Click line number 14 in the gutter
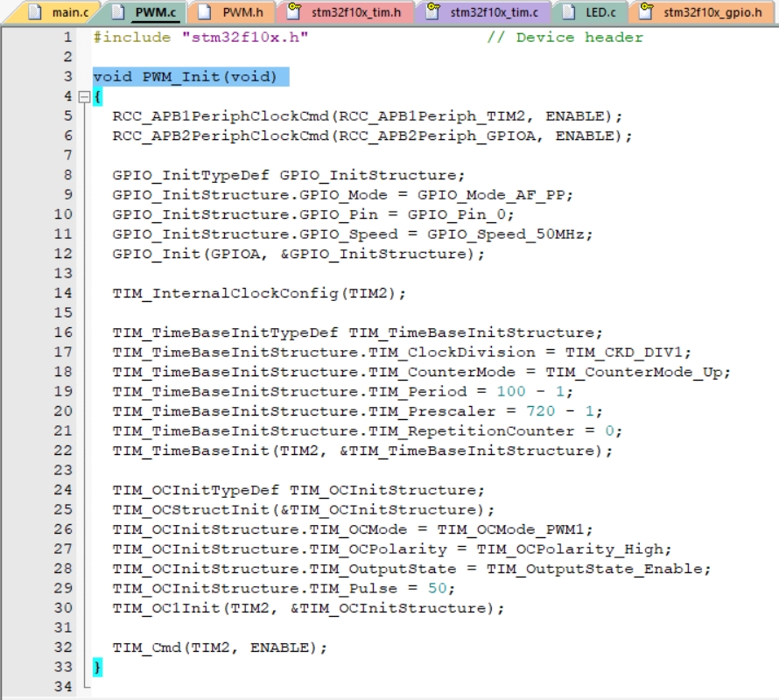779x700 pixels. point(63,293)
